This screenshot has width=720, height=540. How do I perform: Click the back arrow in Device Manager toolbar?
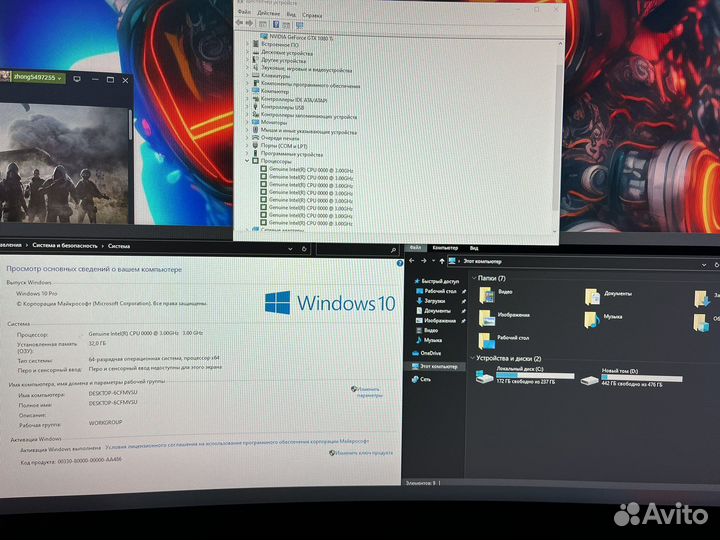coord(239,22)
